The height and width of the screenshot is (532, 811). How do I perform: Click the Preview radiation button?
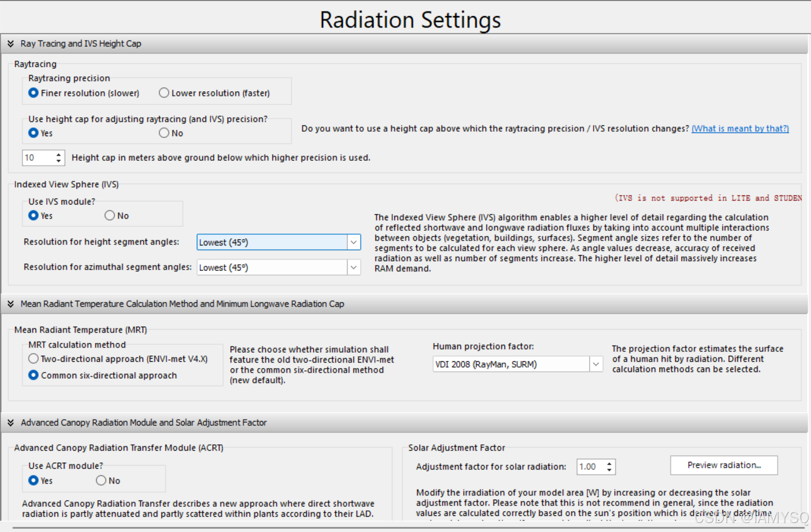click(724, 465)
